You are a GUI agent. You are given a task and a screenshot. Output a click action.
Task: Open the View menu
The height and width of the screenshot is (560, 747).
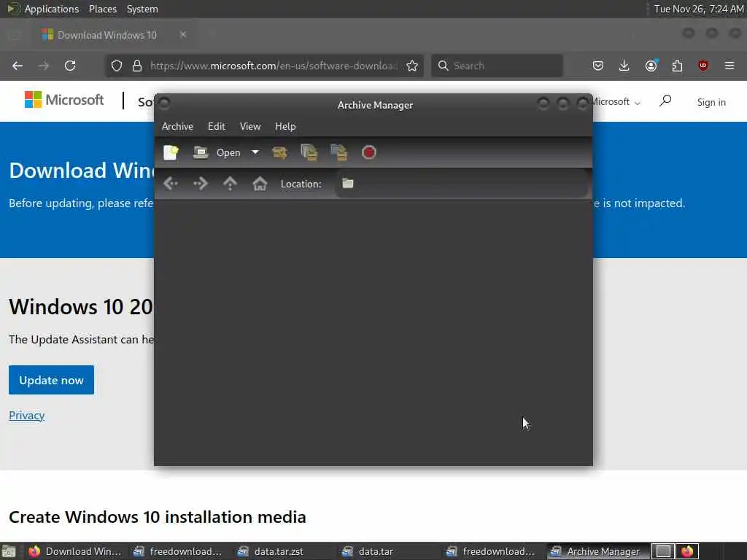(x=250, y=127)
